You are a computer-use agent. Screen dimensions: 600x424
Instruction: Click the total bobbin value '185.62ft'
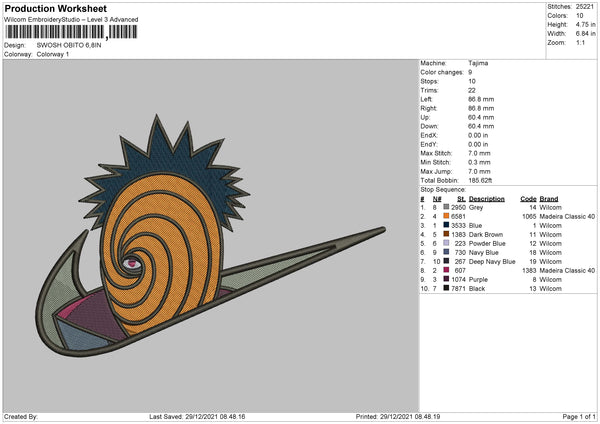click(x=480, y=180)
